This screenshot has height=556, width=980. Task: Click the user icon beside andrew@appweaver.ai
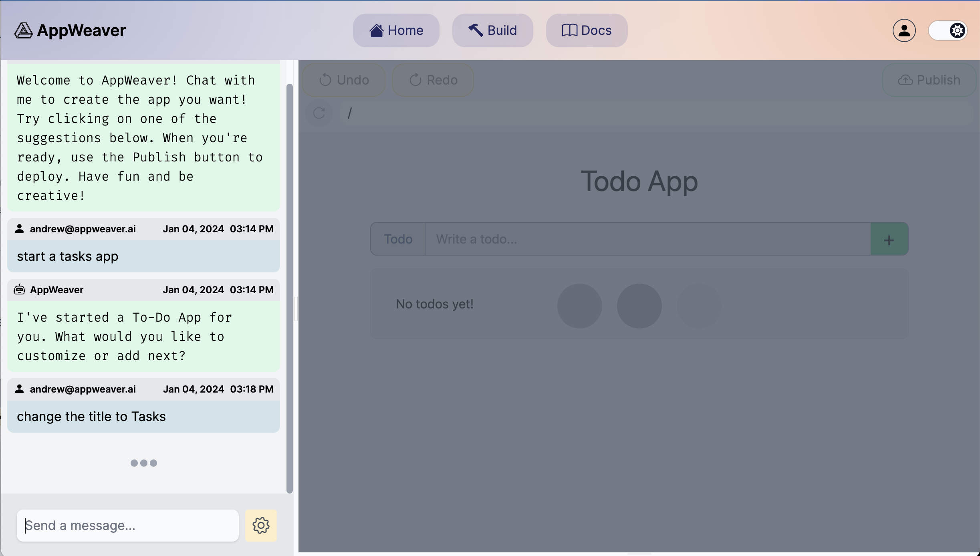tap(19, 229)
